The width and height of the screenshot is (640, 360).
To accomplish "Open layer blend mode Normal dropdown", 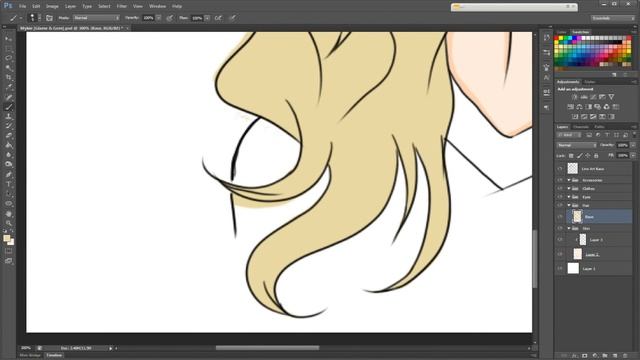I will click(576, 145).
